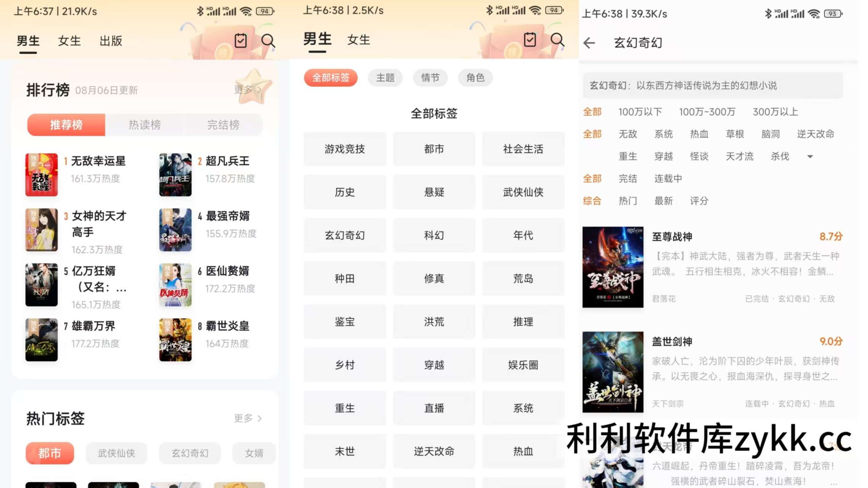This screenshot has width=868, height=488.
Task: Choose the 荒岛 tag
Action: click(x=523, y=279)
